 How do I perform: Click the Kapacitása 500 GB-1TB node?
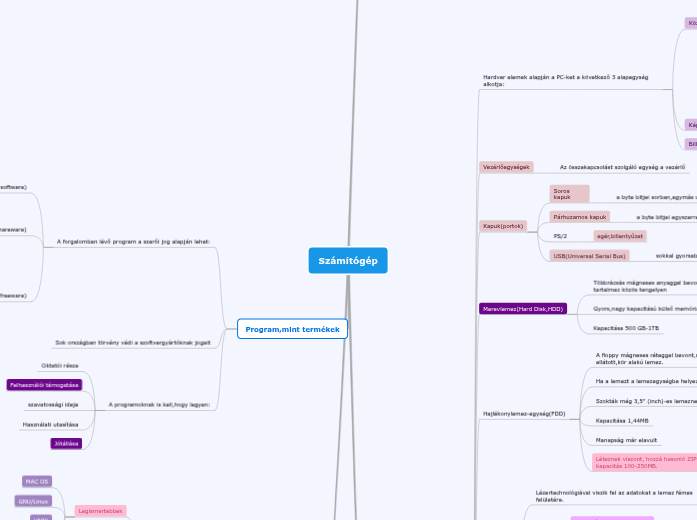click(x=626, y=328)
